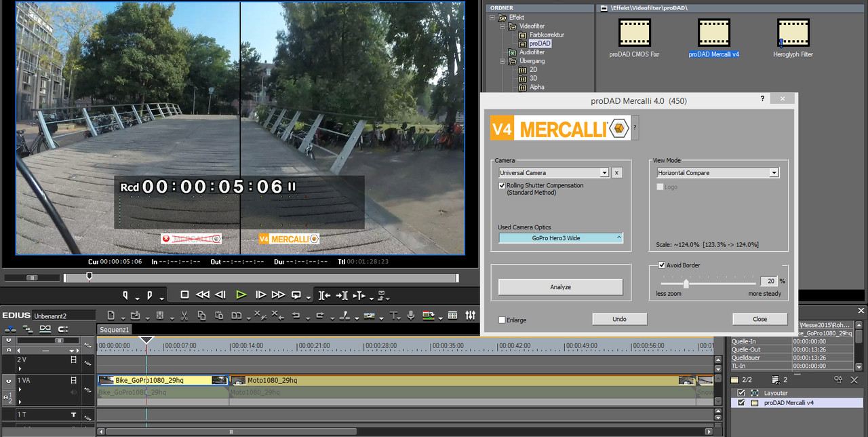
Task: Adjust the less zoom / more steady slider
Action: [686, 284]
